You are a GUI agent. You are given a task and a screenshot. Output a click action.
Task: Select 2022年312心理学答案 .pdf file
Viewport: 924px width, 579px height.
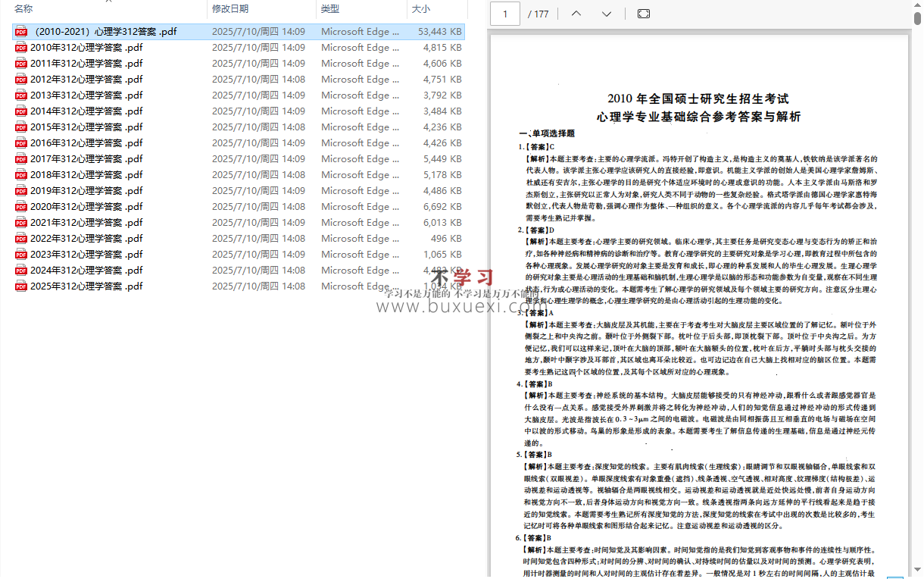pyautogui.click(x=86, y=239)
